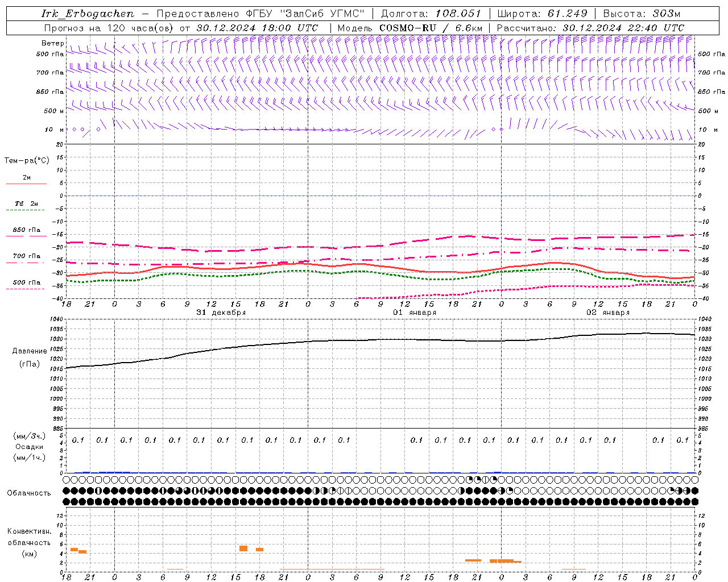Click the longitude value 108.051

pos(458,14)
